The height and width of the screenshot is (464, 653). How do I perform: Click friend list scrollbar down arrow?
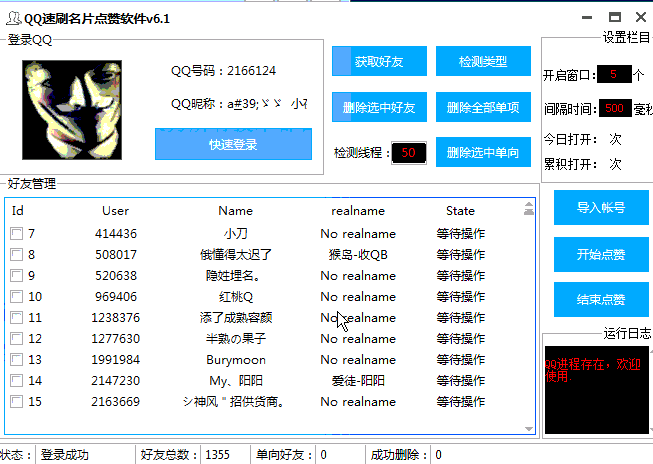tap(529, 429)
